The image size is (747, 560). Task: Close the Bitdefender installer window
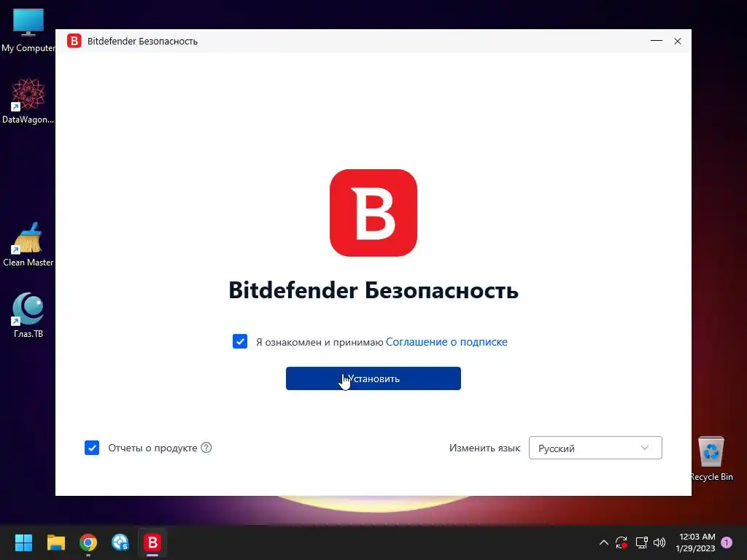pyautogui.click(x=678, y=41)
